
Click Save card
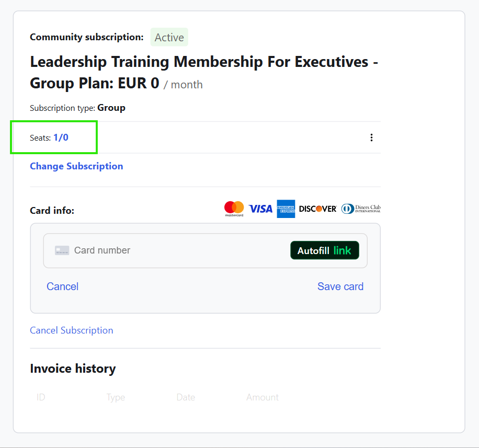(x=340, y=286)
